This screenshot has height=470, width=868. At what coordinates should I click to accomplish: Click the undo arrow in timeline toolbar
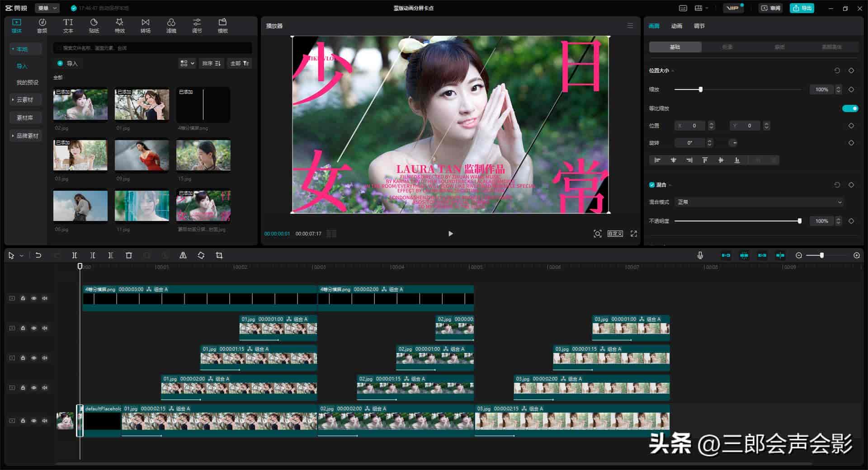point(38,255)
